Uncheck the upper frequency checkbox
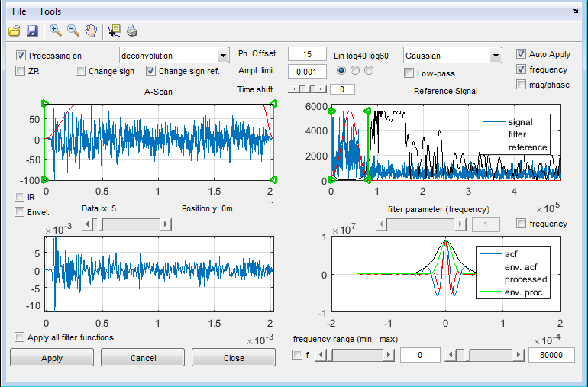The image size is (588, 387). 521,69
